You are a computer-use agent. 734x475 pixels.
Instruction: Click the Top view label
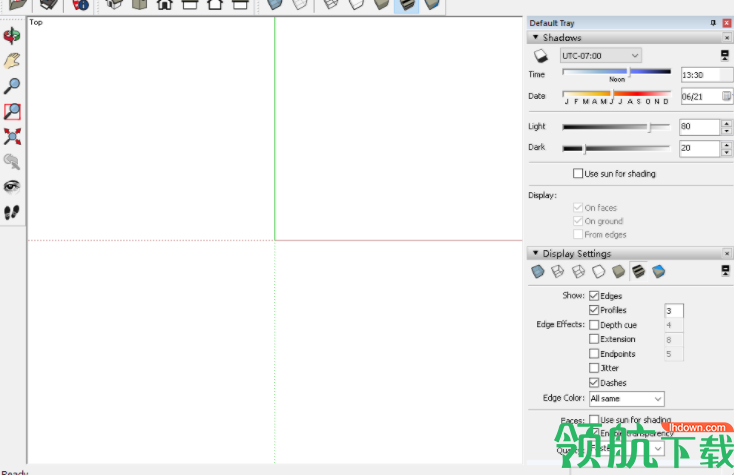point(36,22)
